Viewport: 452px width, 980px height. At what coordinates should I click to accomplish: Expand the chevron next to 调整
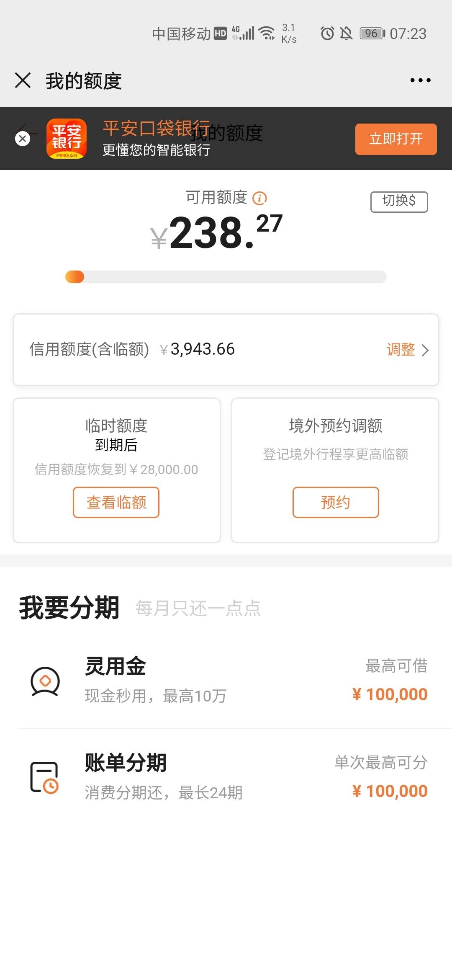(425, 350)
